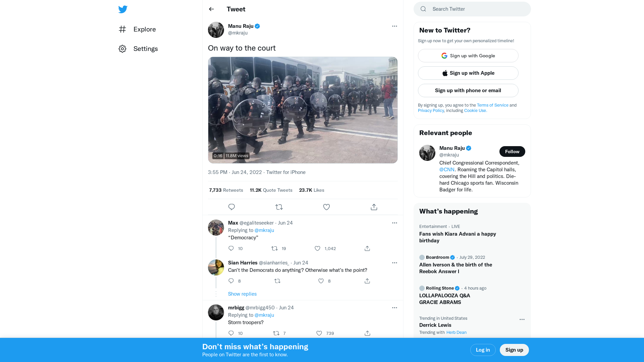
Task: Click the Twitter bird logo
Action: [123, 9]
